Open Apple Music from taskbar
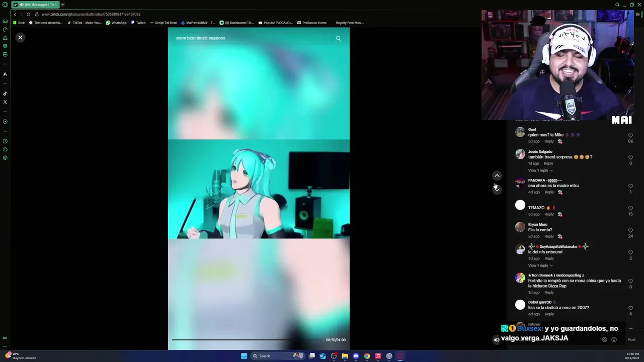 (x=378, y=356)
